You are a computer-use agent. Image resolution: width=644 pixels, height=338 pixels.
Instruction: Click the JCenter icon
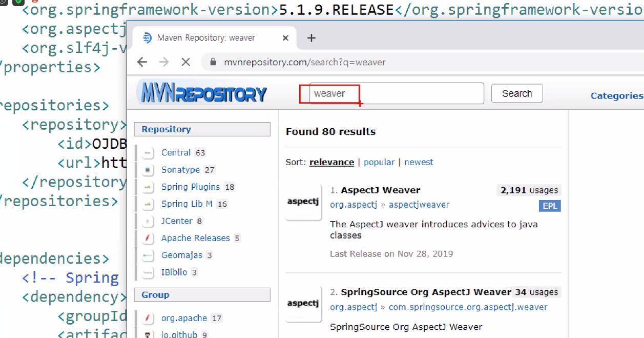(148, 221)
